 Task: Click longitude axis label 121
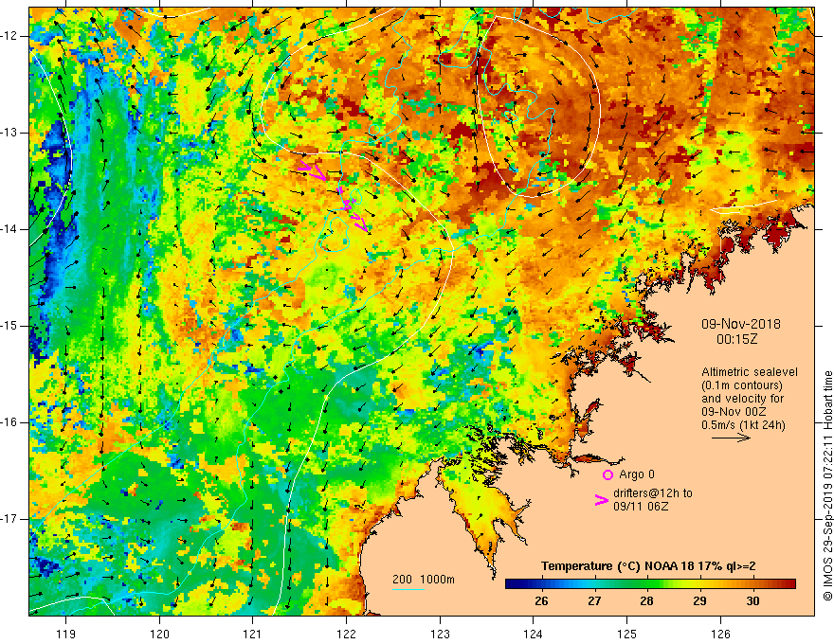tap(253, 634)
